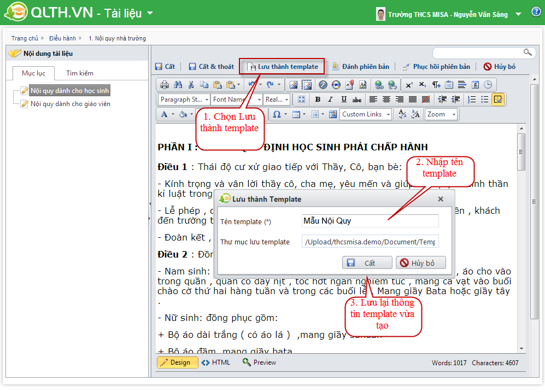Insert new paragraph with pilcrow icon

pyautogui.click(x=436, y=84)
